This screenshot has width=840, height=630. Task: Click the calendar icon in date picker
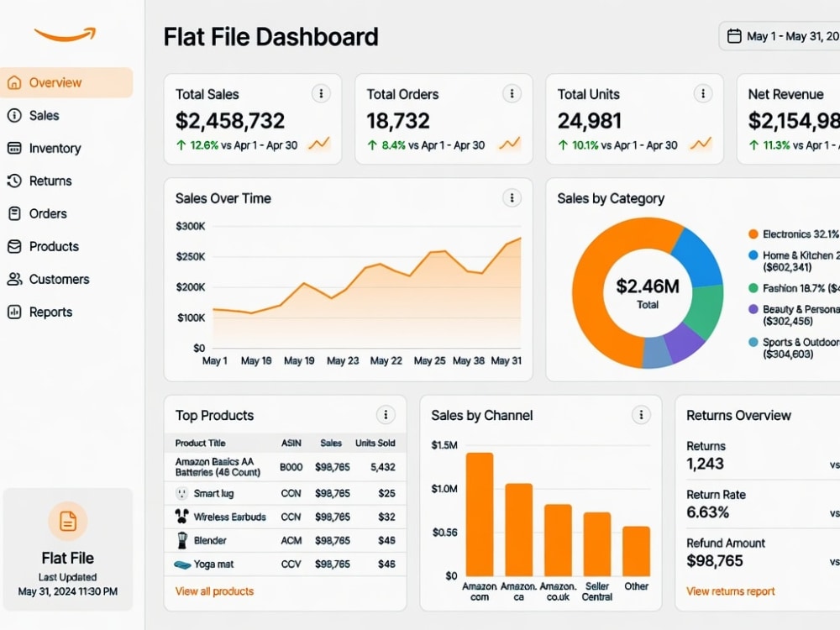point(734,36)
